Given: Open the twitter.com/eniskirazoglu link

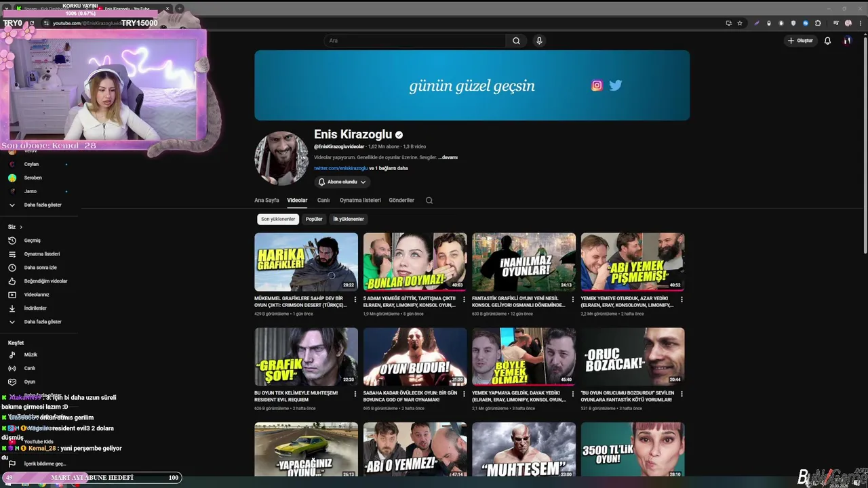Looking at the screenshot, I should click(340, 168).
